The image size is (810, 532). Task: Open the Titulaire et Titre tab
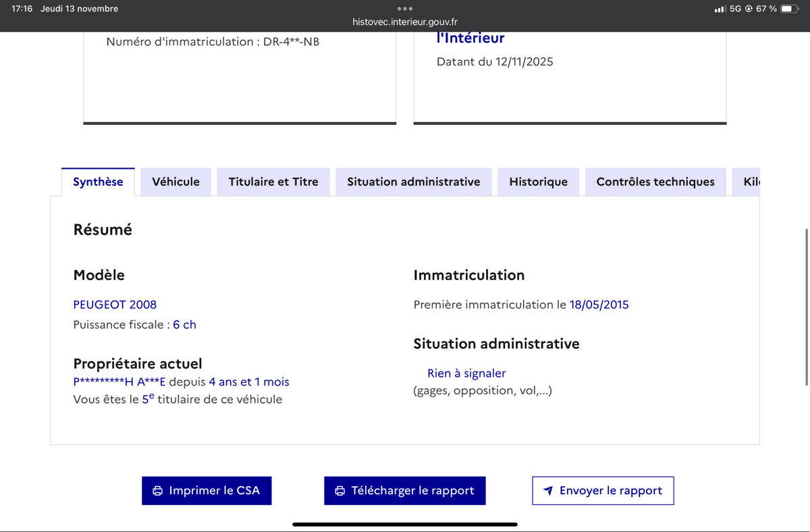tap(273, 182)
